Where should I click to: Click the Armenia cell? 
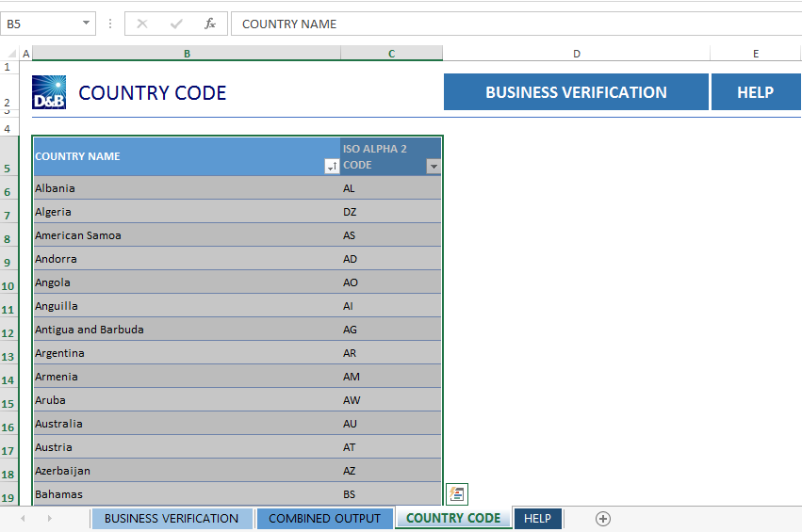(x=187, y=376)
